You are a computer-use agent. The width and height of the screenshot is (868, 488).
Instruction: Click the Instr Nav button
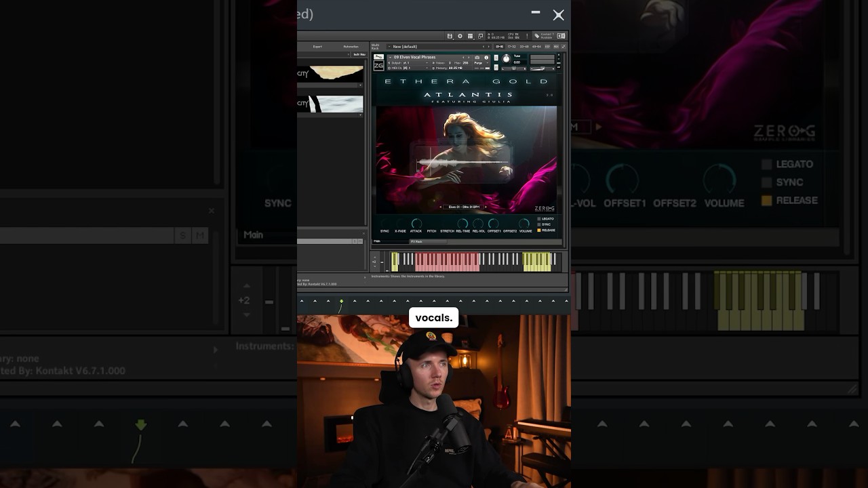click(x=359, y=54)
